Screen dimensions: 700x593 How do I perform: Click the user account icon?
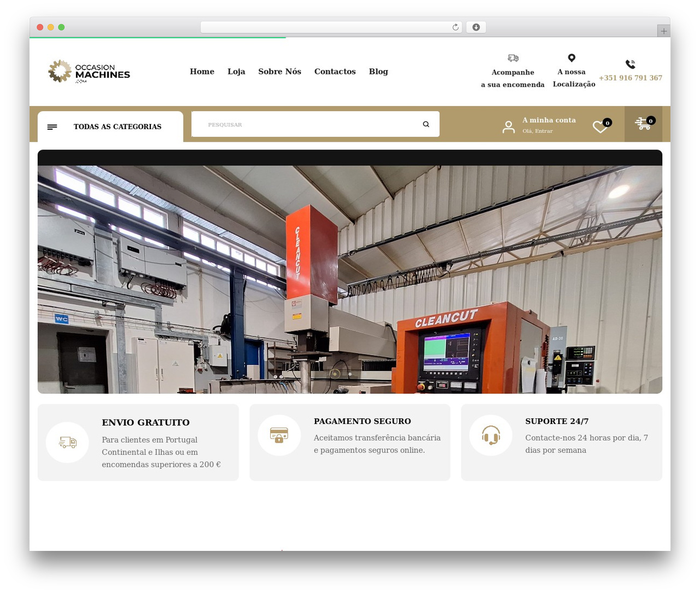pos(509,127)
